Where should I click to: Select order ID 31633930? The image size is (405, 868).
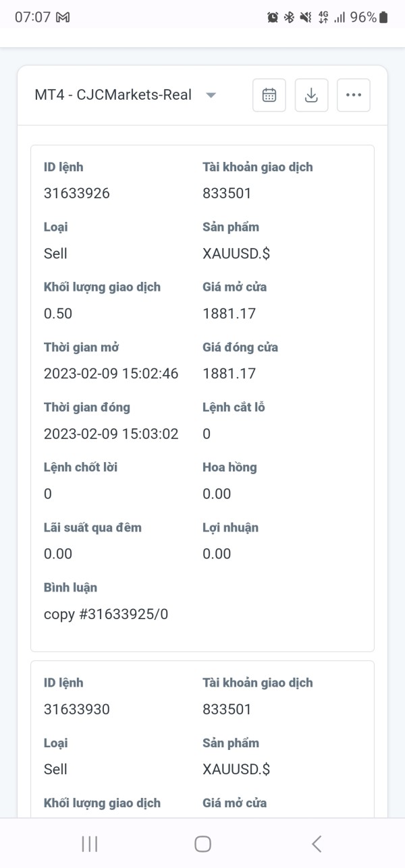coord(77,709)
